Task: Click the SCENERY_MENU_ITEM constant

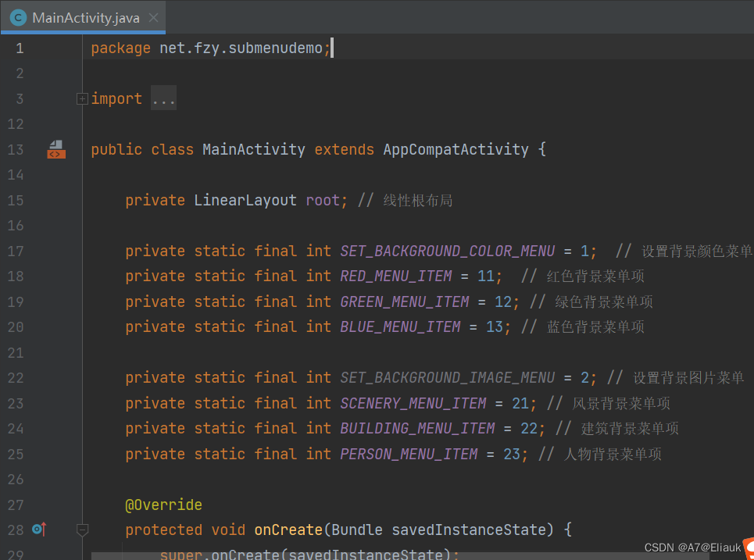Action: 413,403
